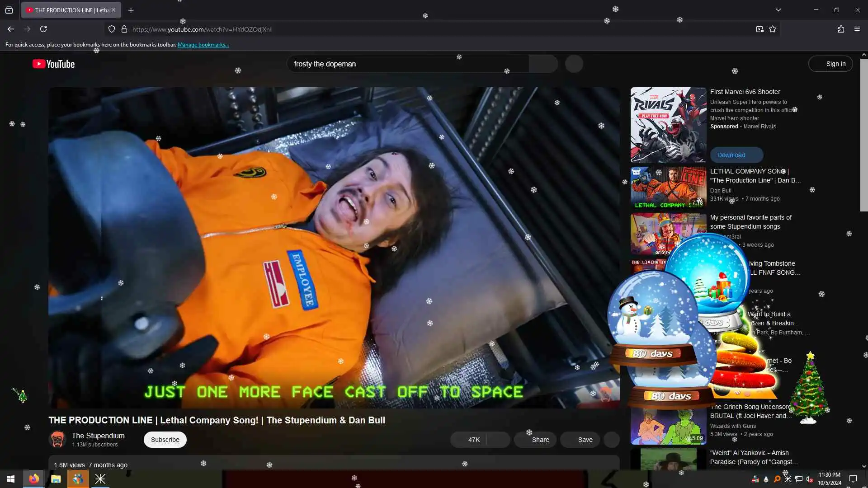Screen dimensions: 868x488
Task: Click the lock site information icon
Action: coord(124,29)
